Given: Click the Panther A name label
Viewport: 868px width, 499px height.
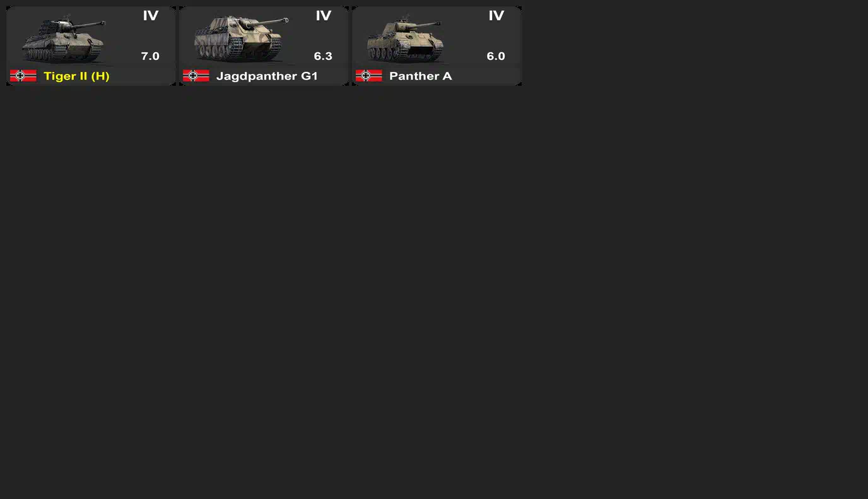Looking at the screenshot, I should (421, 76).
